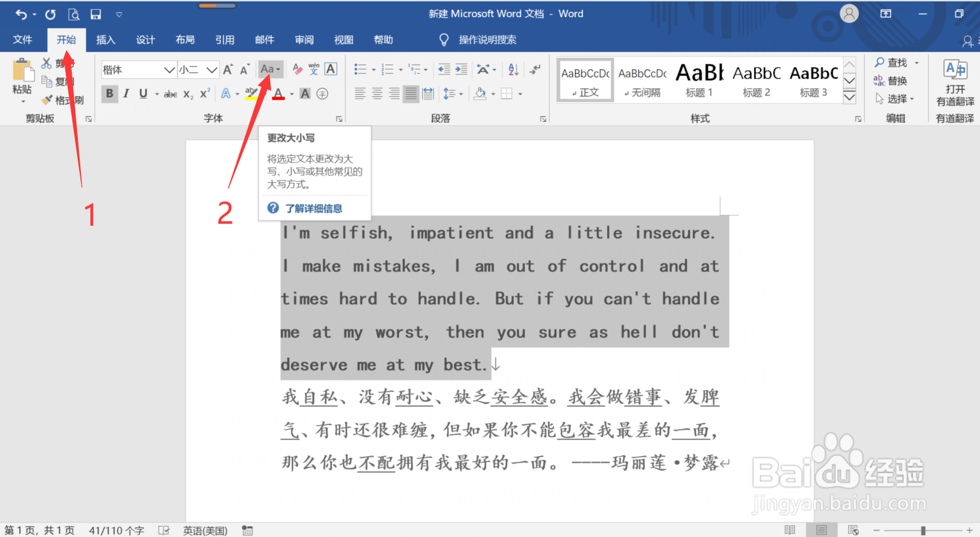Expand the underline style dropdown arrow
980x537 pixels.
(x=157, y=93)
